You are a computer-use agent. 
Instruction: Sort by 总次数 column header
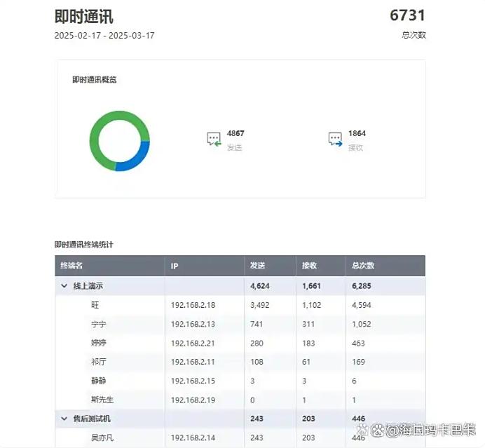363,266
